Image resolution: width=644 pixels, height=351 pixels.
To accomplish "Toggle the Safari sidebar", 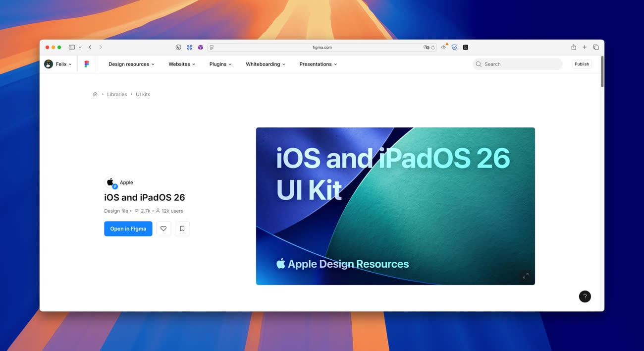I will [71, 47].
